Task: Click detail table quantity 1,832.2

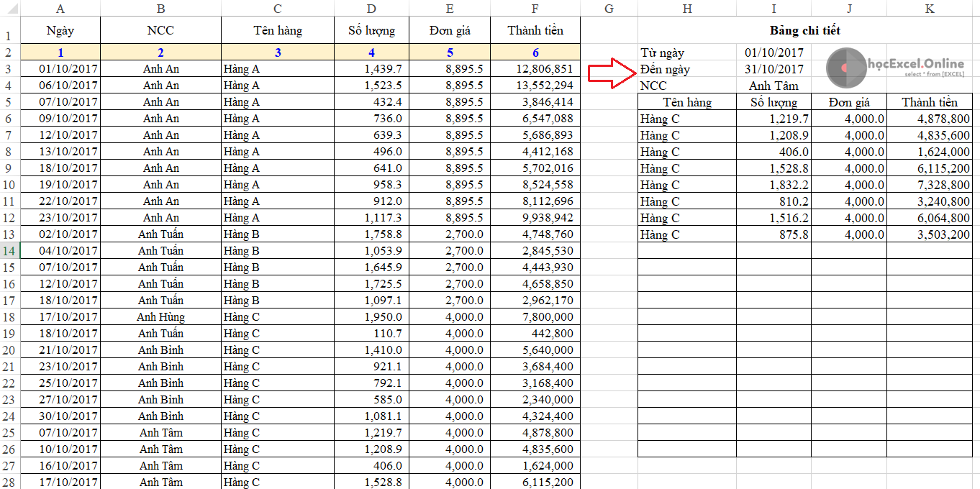Action: click(x=774, y=185)
